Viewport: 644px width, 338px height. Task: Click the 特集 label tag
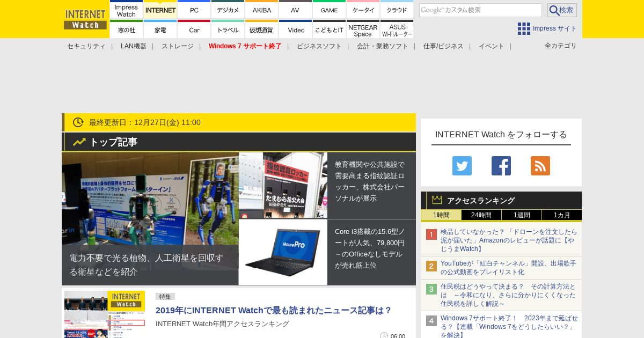point(165,296)
